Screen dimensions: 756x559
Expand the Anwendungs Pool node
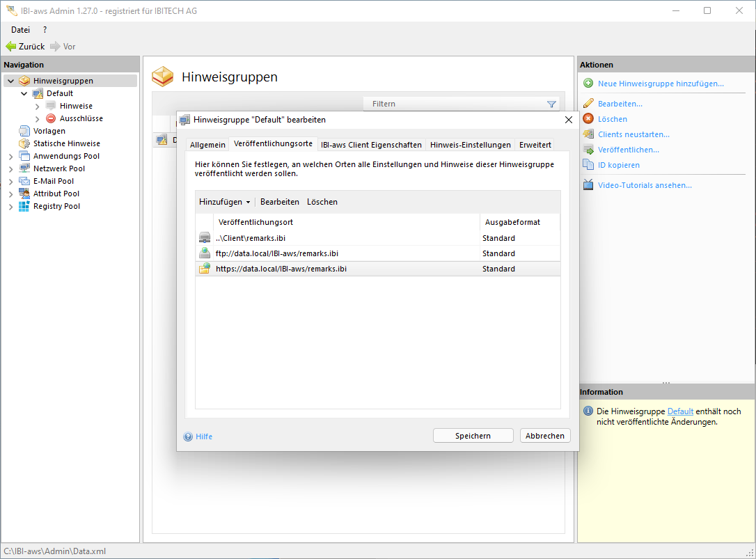(10, 156)
